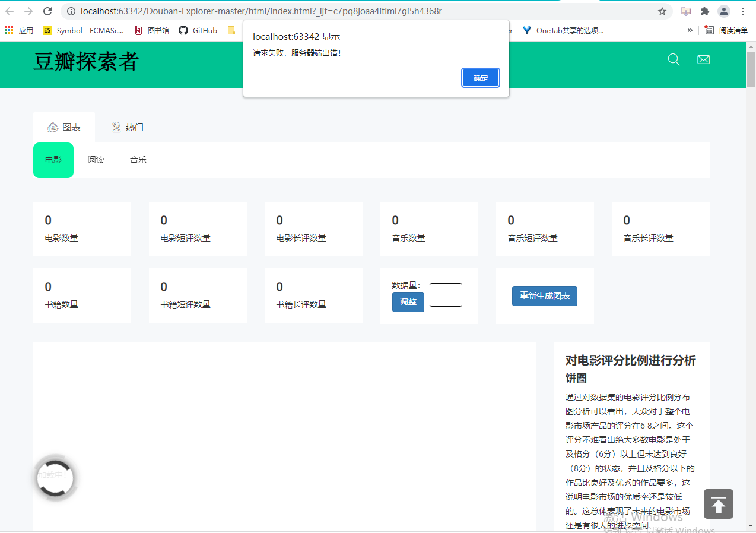The height and width of the screenshot is (533, 756).
Task: Open the Chrome profile avatar icon
Action: click(x=723, y=11)
